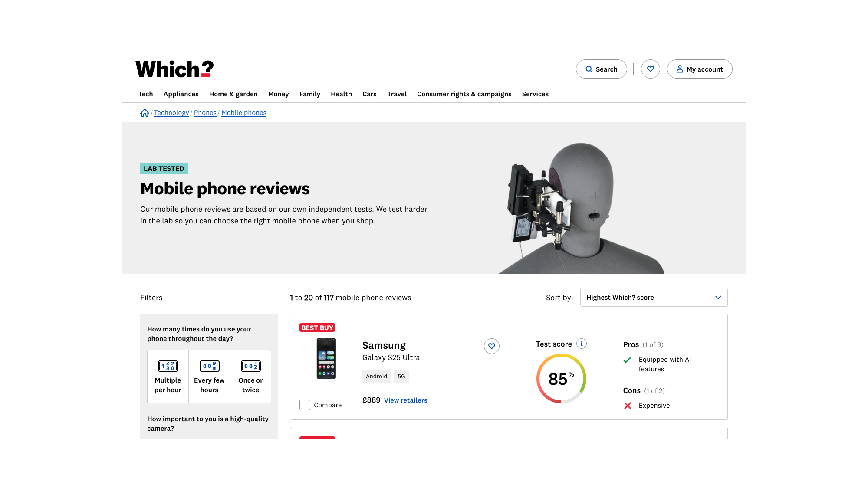Open Consumer rights & campaigns menu
Viewport: 868px width, 488px height.
[464, 94]
